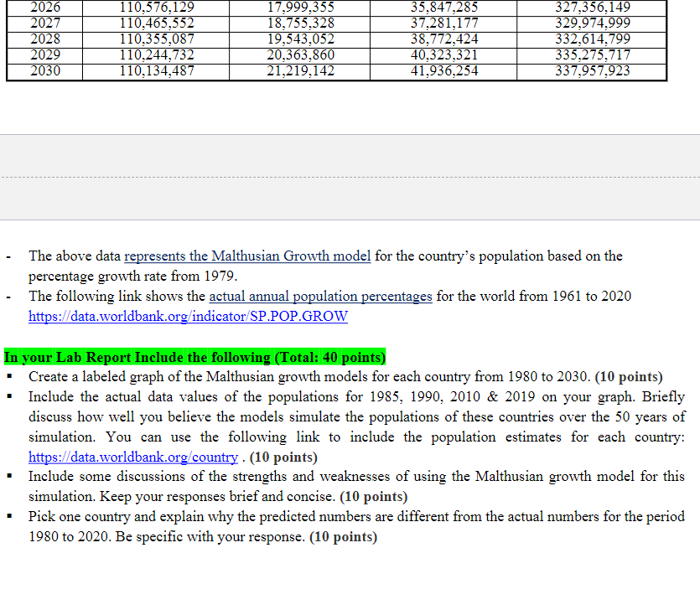
Task: Click the table cell containing 337,957,923
Action: tap(592, 71)
